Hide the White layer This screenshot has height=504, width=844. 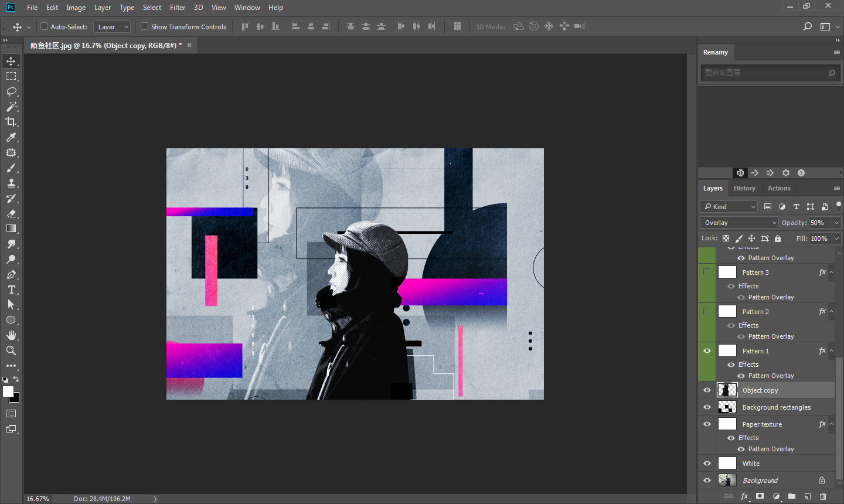[x=707, y=464]
